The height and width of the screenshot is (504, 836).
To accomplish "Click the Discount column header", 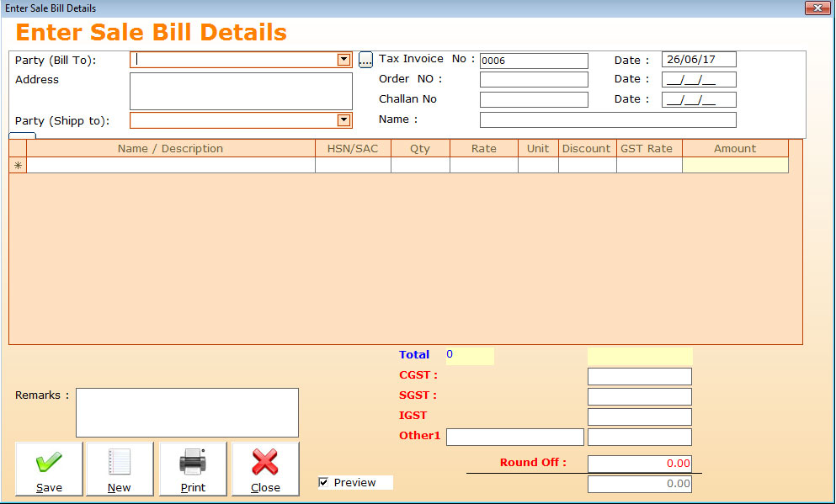I will click(587, 149).
